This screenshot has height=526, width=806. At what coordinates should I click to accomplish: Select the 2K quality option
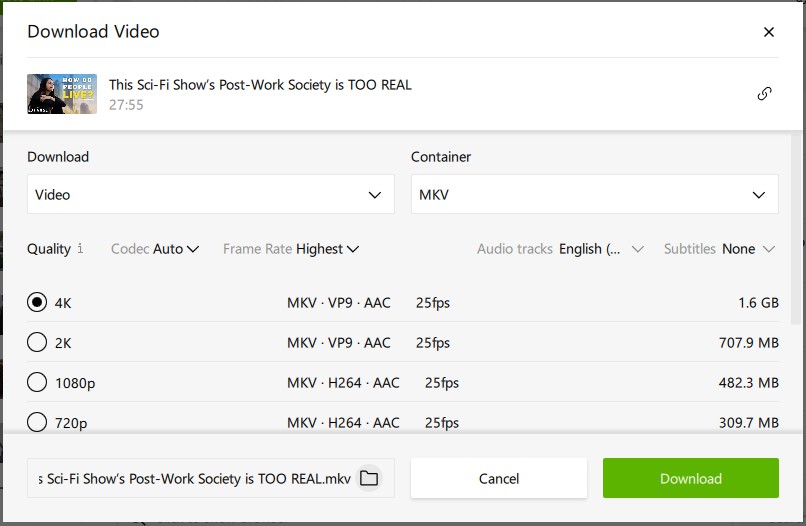click(37, 342)
